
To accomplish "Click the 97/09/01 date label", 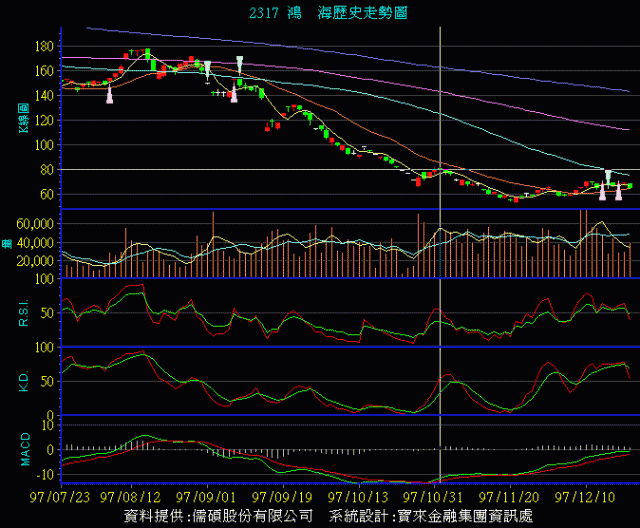I will (x=206, y=497).
